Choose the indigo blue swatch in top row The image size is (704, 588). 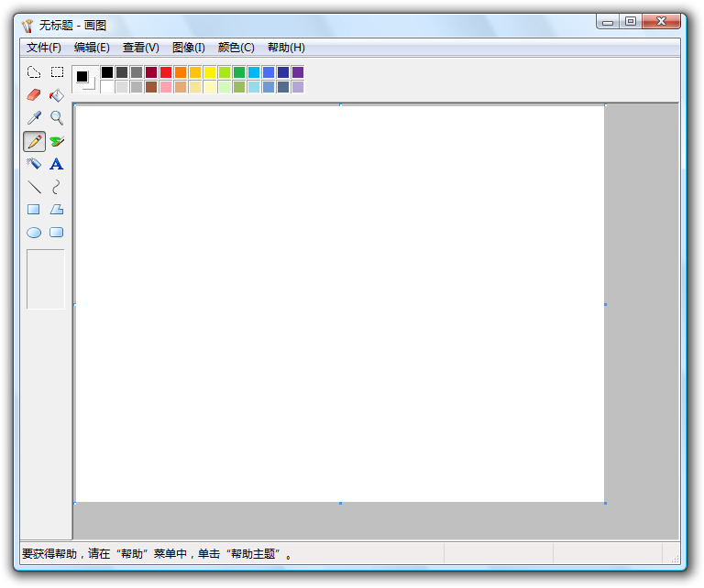coord(269,72)
